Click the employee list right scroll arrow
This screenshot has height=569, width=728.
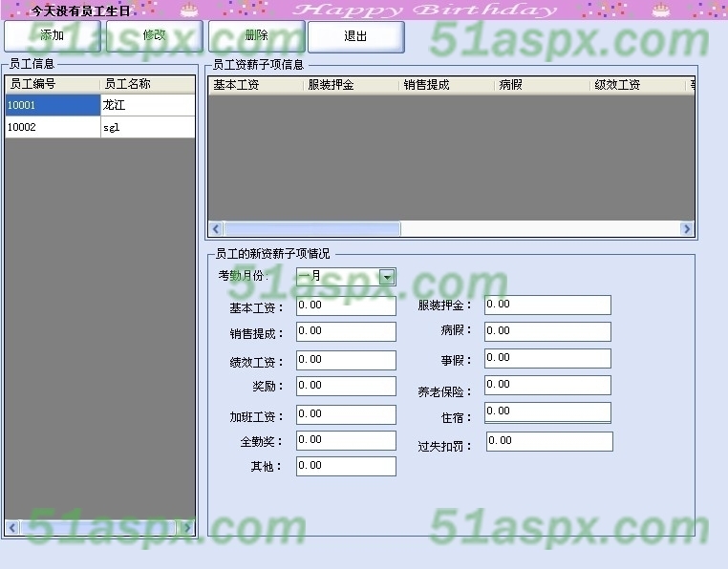point(186,528)
